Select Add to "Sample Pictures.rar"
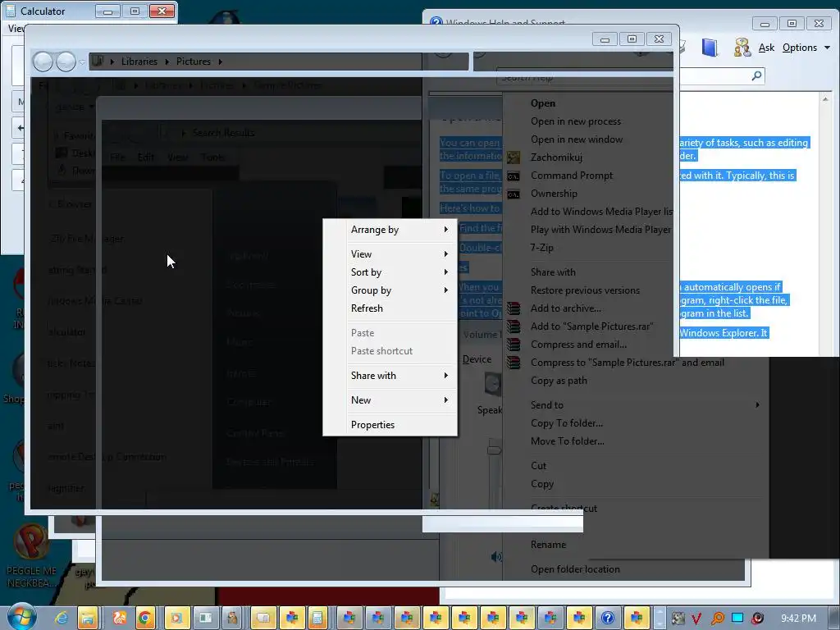This screenshot has width=840, height=630. 591,326
